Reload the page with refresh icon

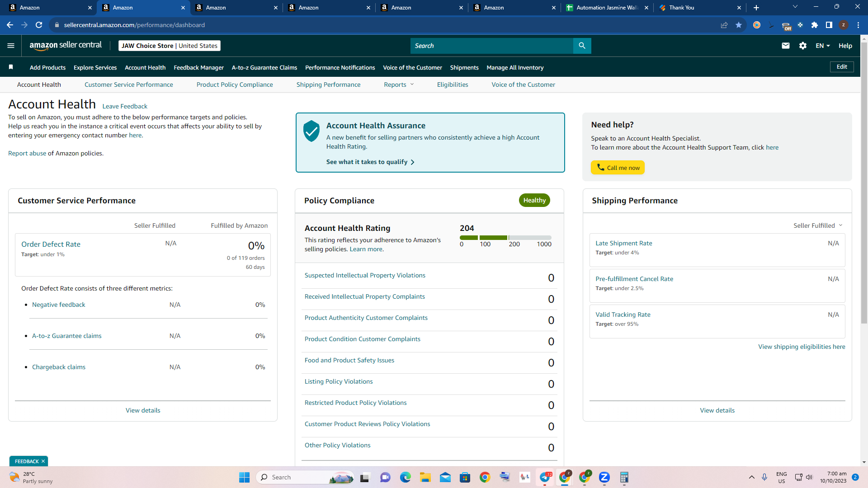(x=39, y=25)
